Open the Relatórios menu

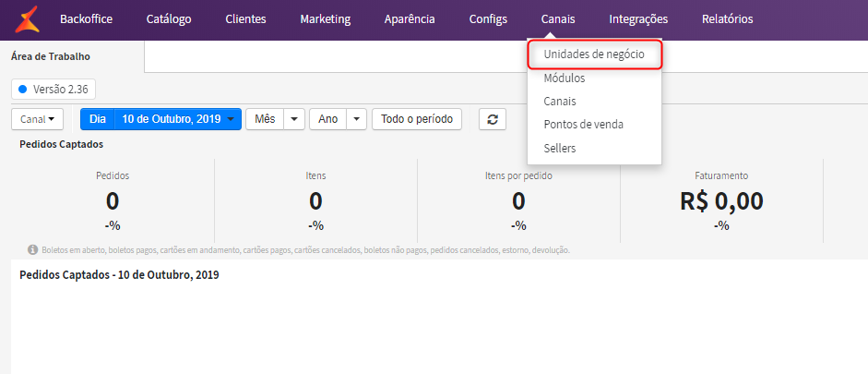point(728,19)
